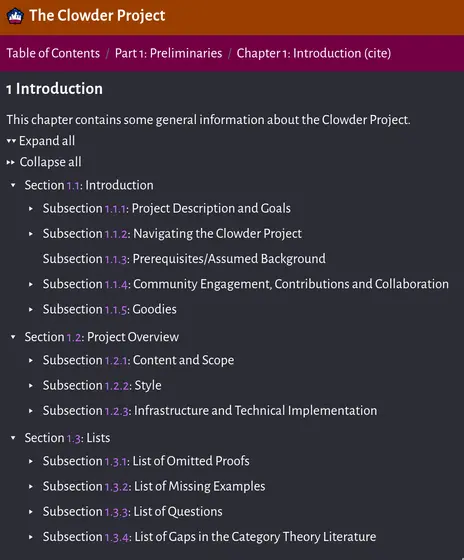Open Subsection 1.1.3 Prerequisites/Assumed Background
This screenshot has width=464, height=560.
click(x=184, y=259)
